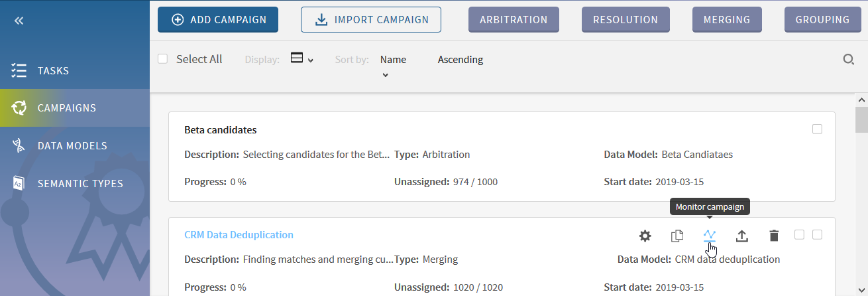Expand the Sort by Name dropdown
The height and width of the screenshot is (296, 868).
pyautogui.click(x=392, y=65)
